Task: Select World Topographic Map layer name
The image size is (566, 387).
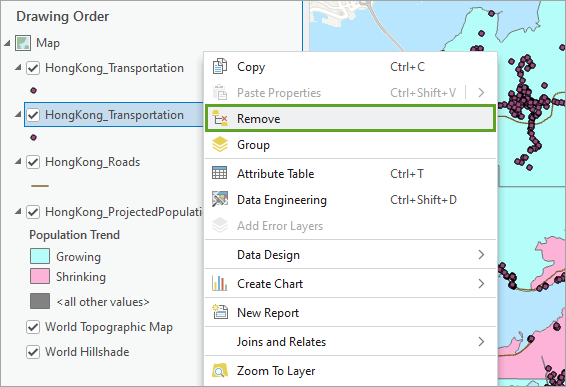Action: (109, 327)
